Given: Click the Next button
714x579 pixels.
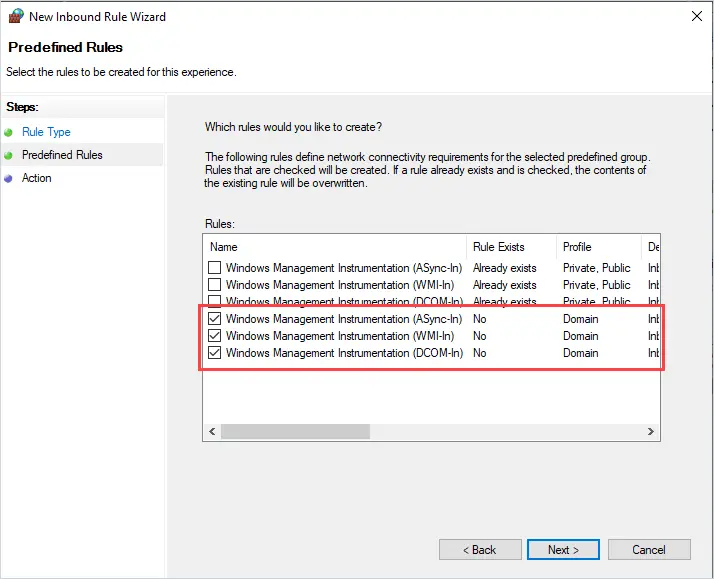Looking at the screenshot, I should tap(563, 550).
